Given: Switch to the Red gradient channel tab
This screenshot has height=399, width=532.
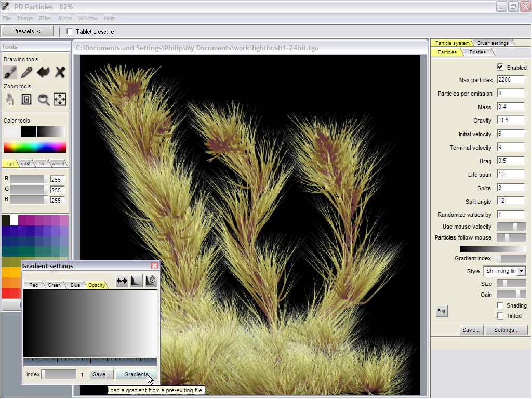Looking at the screenshot, I should pos(33,285).
